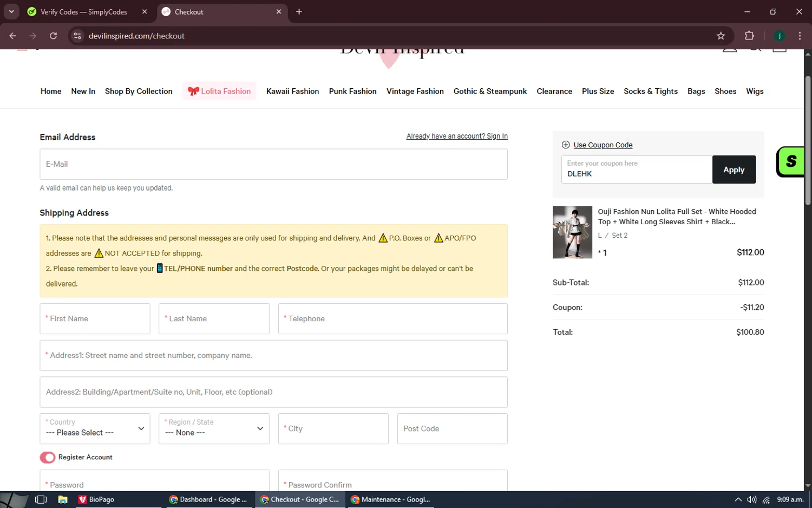Open the Country dropdown
The height and width of the screenshot is (508, 812).
95,428
